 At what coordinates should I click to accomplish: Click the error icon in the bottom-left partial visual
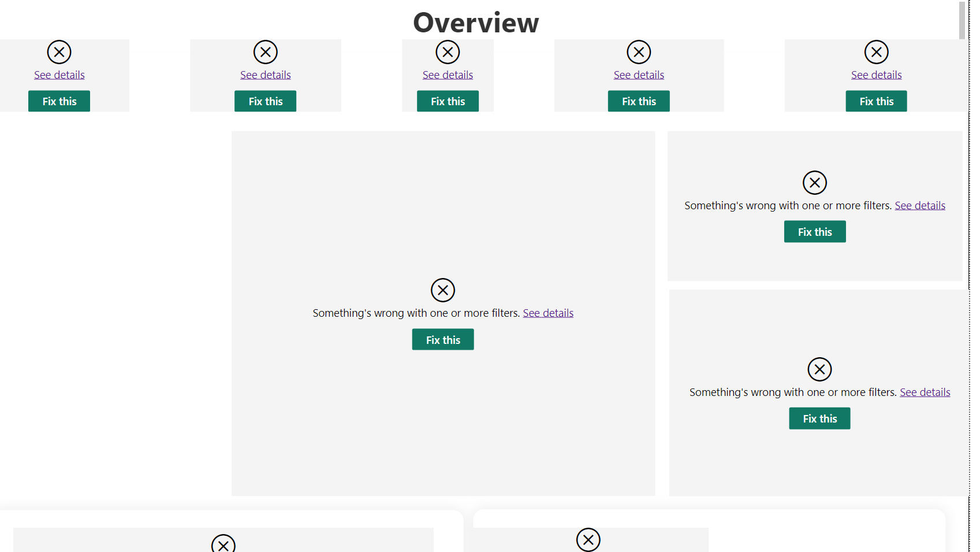point(223,543)
